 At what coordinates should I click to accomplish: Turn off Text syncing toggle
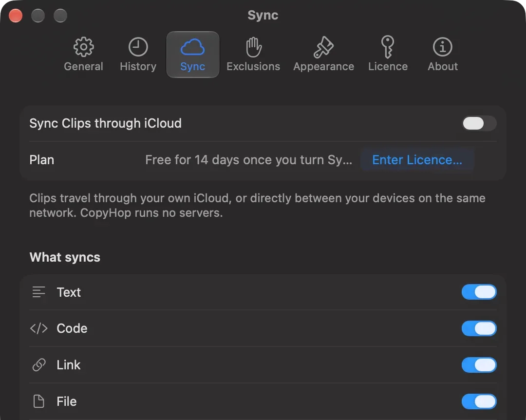479,292
